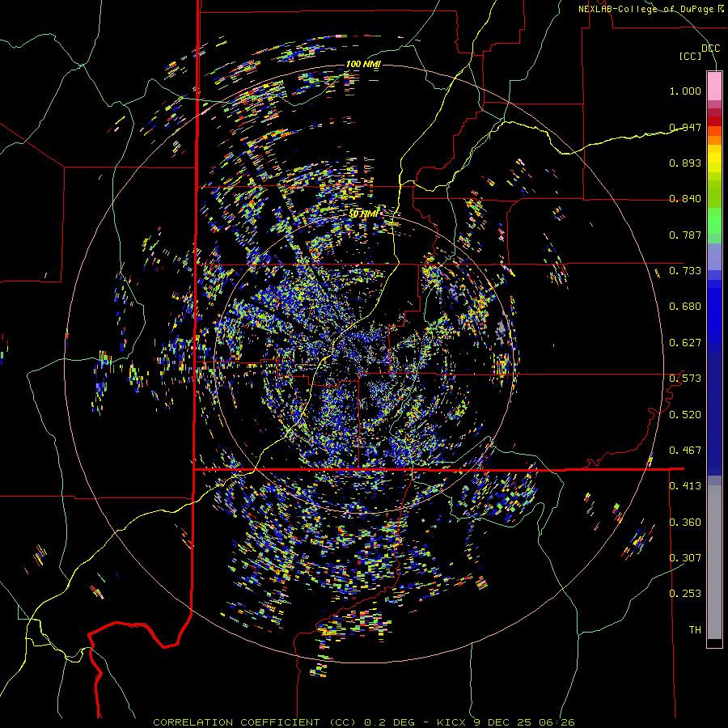Screen dimensions: 728x728
Task: Click the TH threshold label
Action: [x=695, y=630]
